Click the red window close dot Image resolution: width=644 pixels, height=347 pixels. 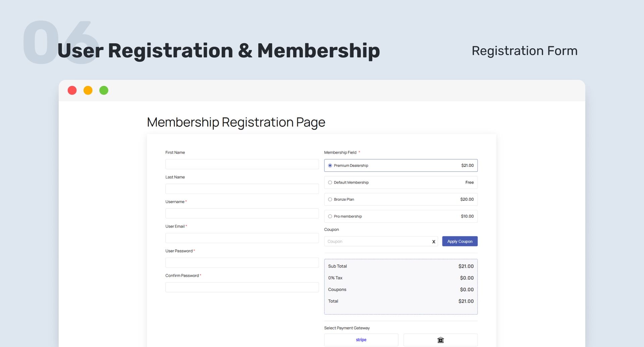[72, 90]
